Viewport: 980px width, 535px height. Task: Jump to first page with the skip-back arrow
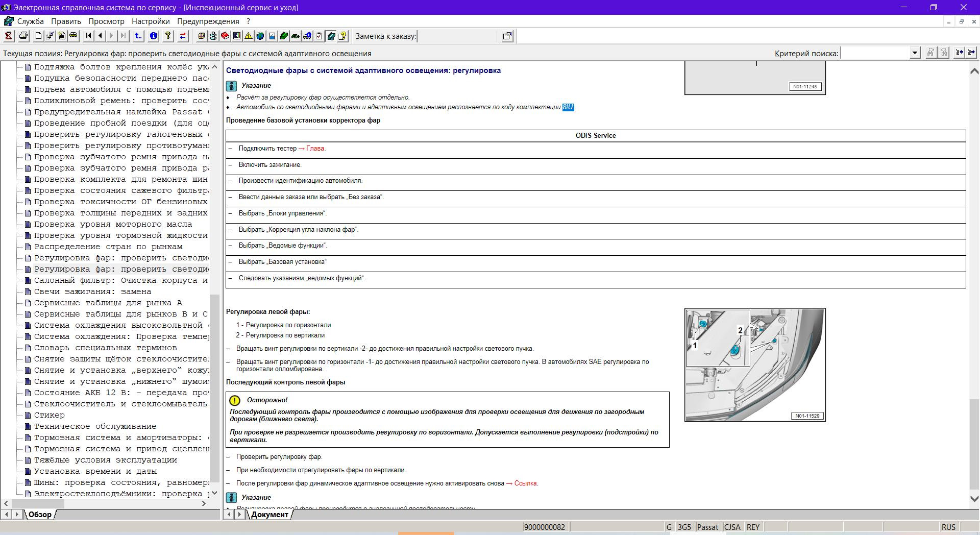coord(89,36)
